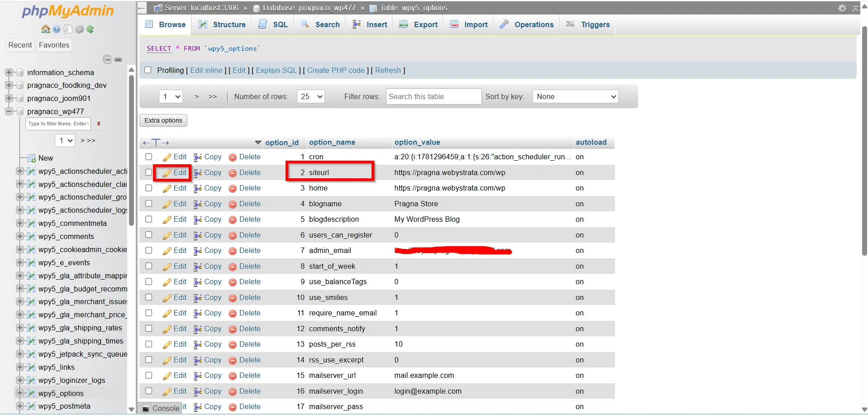Click Create PHP code link
Image resolution: width=868 pixels, height=415 pixels.
click(x=336, y=70)
